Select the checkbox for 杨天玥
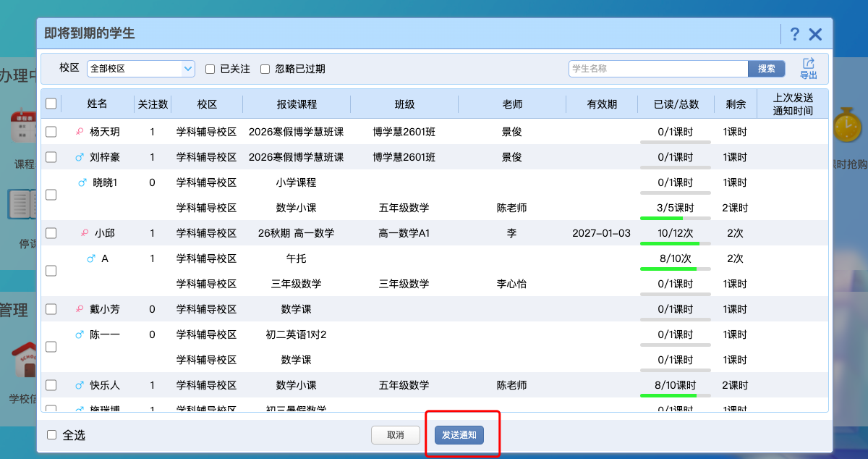Image resolution: width=868 pixels, height=459 pixels. (x=51, y=132)
